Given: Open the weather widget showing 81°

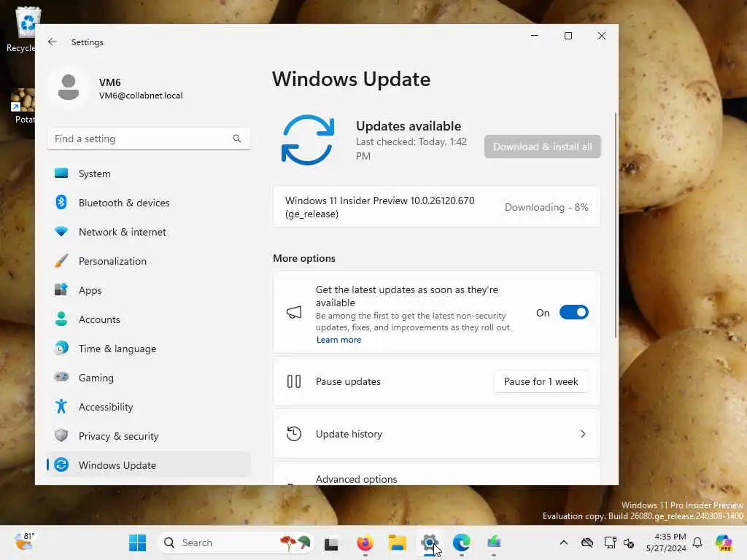Looking at the screenshot, I should [x=24, y=542].
